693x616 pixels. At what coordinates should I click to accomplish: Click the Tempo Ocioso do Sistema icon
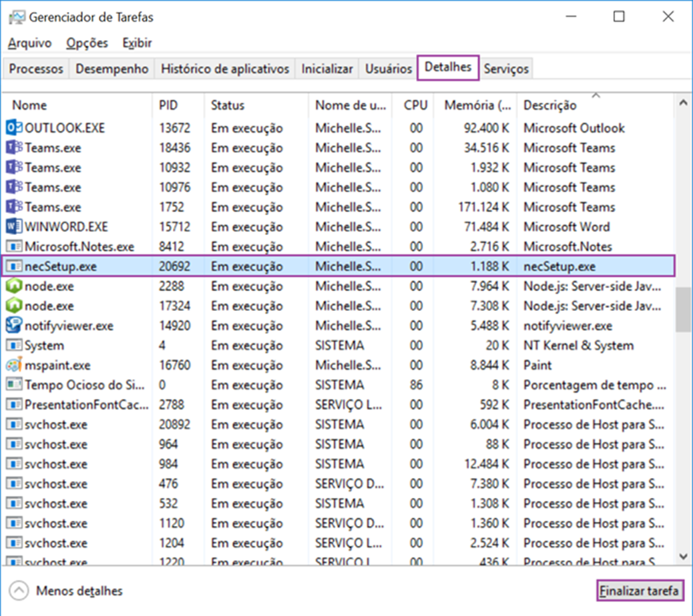[x=14, y=385]
